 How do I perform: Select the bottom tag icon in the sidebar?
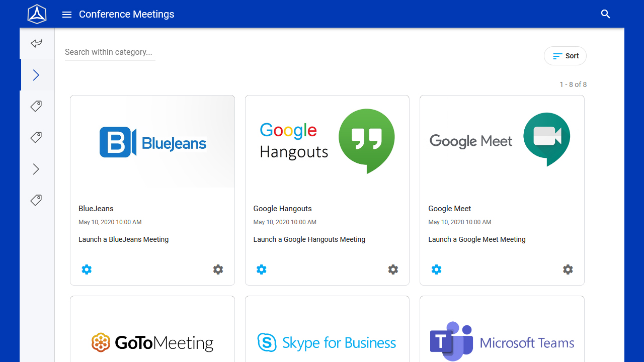point(36,200)
